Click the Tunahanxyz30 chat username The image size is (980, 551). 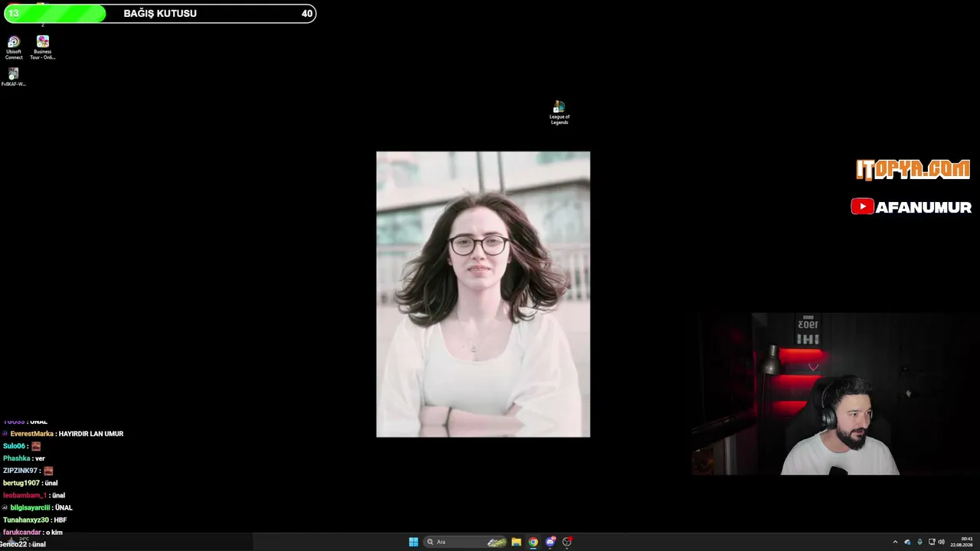tap(26, 520)
